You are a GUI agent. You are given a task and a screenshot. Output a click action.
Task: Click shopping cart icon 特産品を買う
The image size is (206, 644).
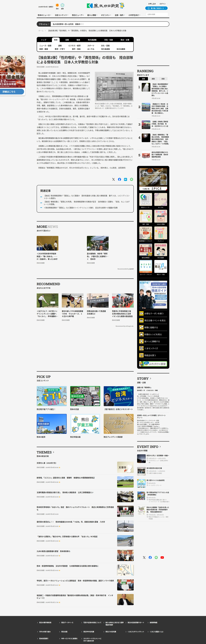[x=142, y=355]
